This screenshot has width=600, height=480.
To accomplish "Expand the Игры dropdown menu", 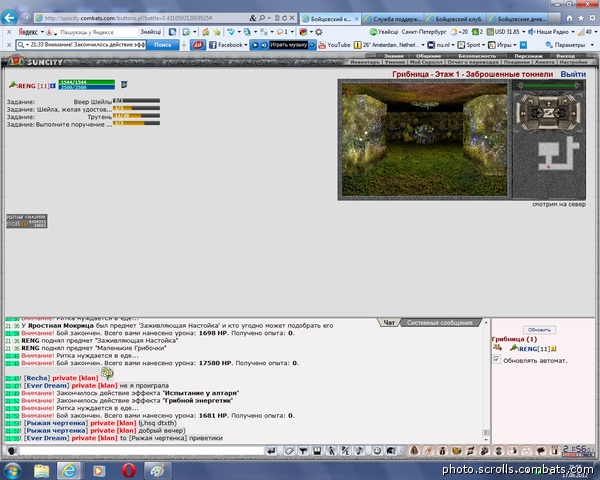I will pos(502,45).
